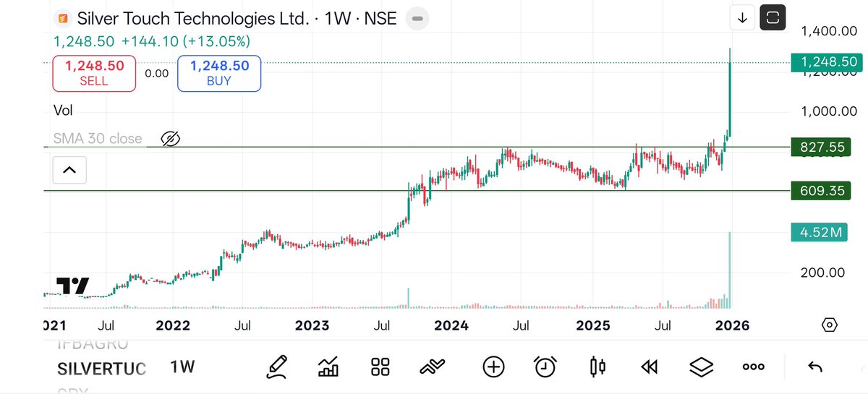The image size is (868, 394).
Task: Tap the 2024 label on time axis
Action: coord(451,325)
